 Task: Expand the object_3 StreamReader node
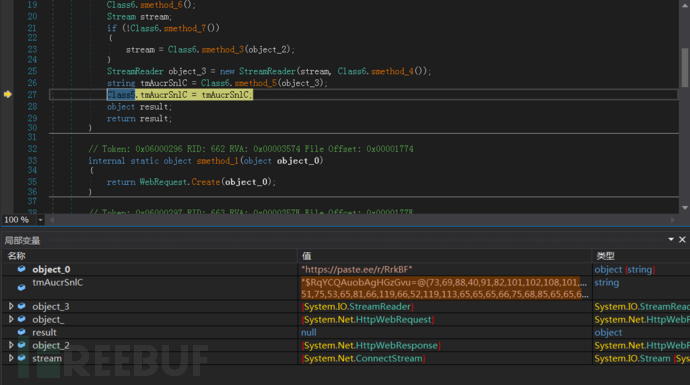click(x=11, y=306)
